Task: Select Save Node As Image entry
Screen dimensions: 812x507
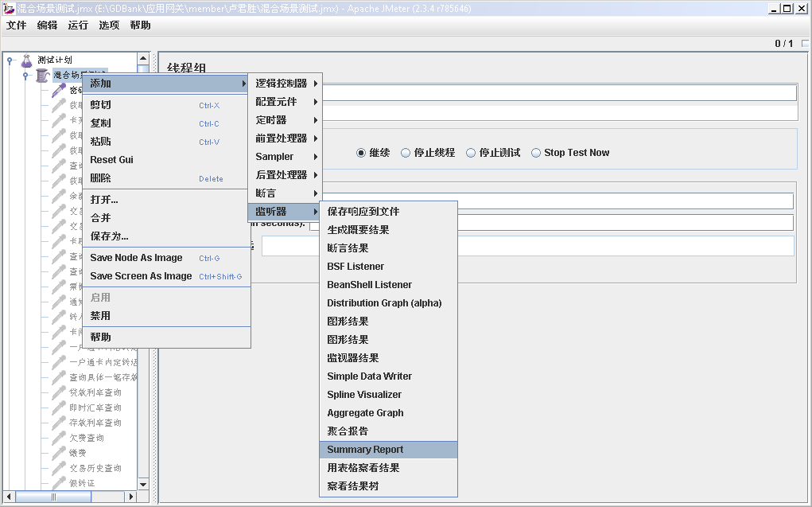Action: pos(136,258)
